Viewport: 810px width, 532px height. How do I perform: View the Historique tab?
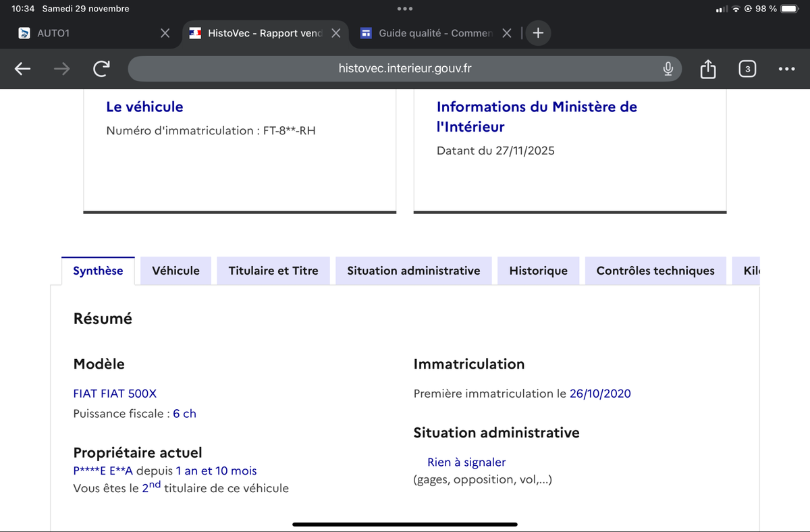tap(538, 271)
